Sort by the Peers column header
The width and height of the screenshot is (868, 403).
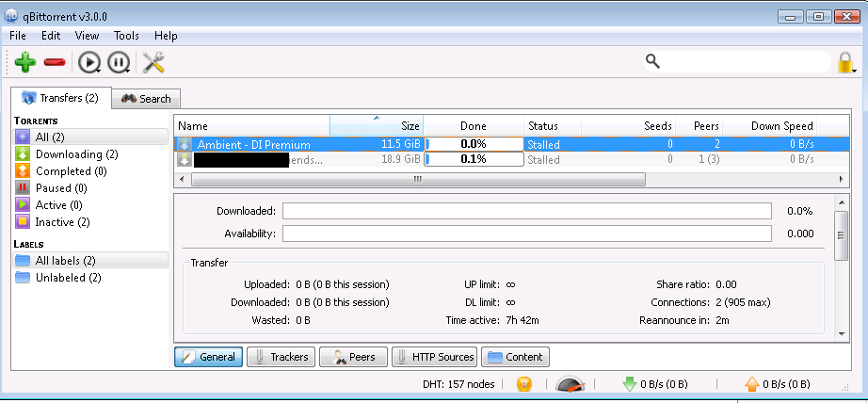[x=699, y=125]
